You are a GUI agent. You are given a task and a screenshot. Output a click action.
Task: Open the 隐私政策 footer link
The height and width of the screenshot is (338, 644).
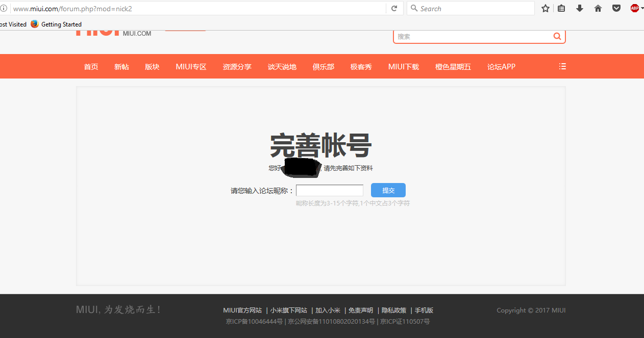[x=394, y=310]
